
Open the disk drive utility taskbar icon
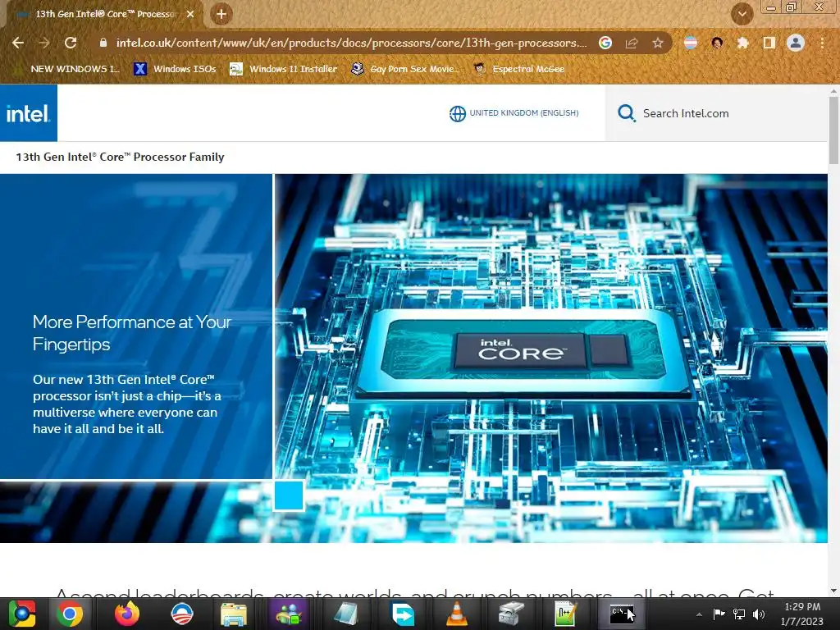click(511, 614)
